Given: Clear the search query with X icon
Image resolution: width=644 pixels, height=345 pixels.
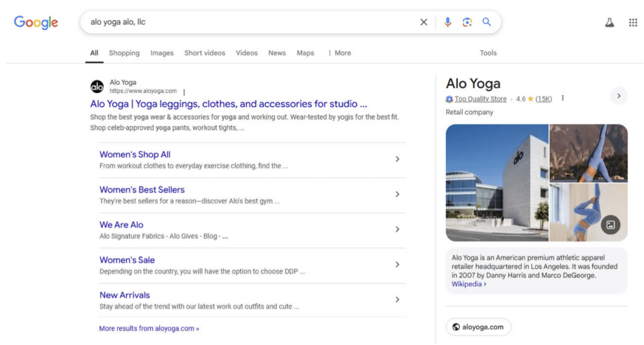Looking at the screenshot, I should click(423, 22).
